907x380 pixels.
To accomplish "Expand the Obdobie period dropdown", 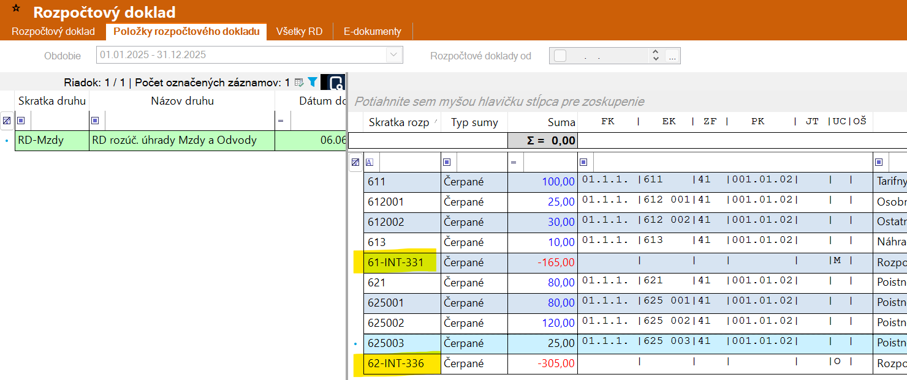I will (x=394, y=56).
